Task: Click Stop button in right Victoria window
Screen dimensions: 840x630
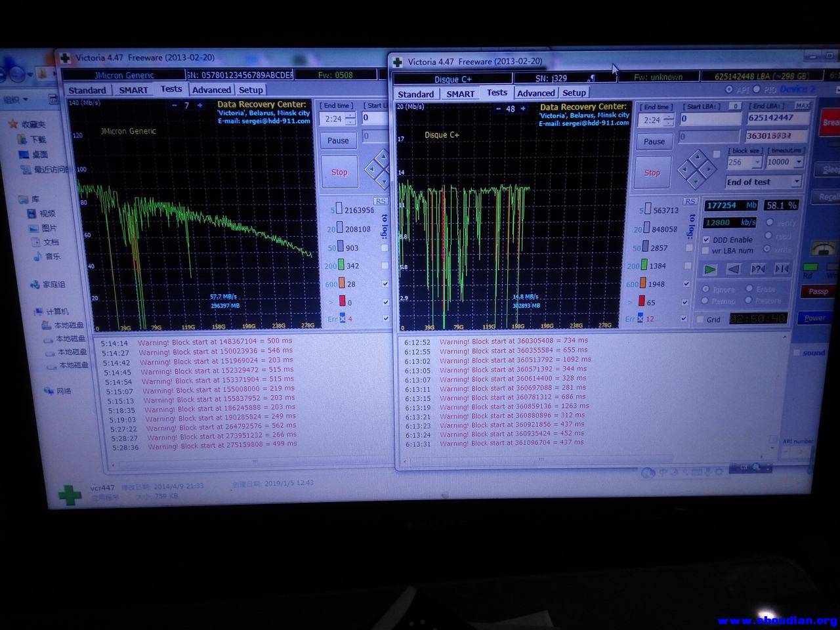Action: pos(652,173)
